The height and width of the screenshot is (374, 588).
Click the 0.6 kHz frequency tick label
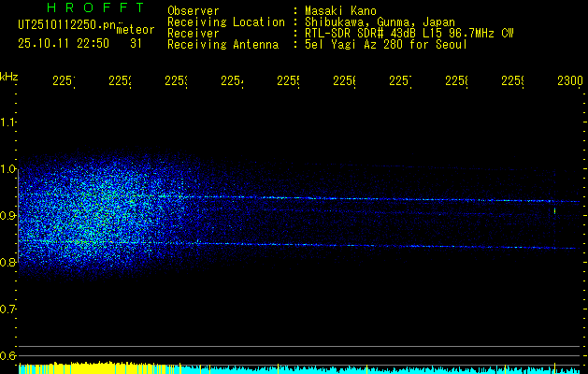click(7, 356)
